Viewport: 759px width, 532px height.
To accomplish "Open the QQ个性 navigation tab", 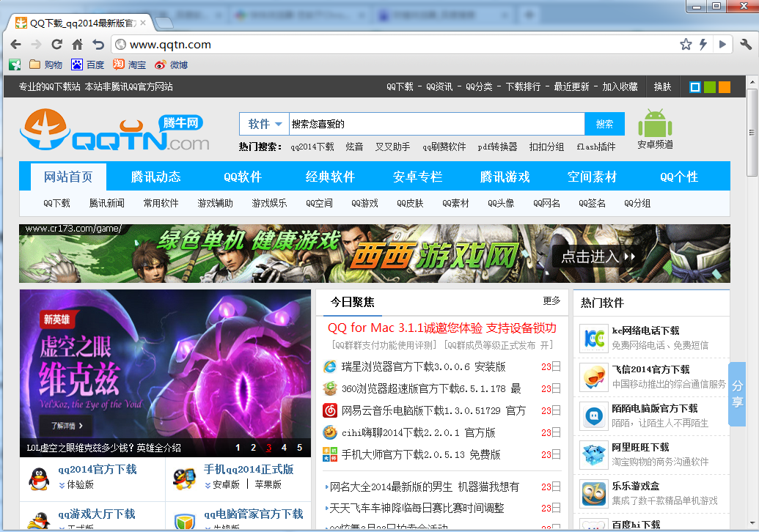I will point(679,177).
